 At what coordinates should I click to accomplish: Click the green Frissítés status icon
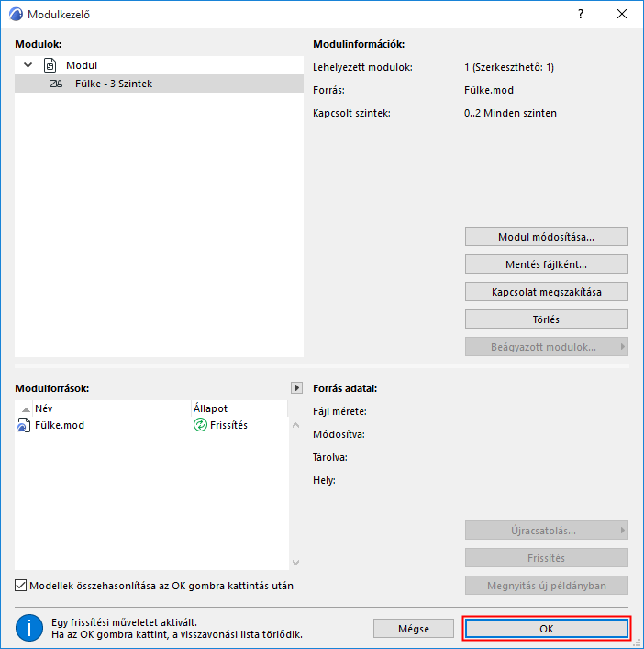point(200,425)
